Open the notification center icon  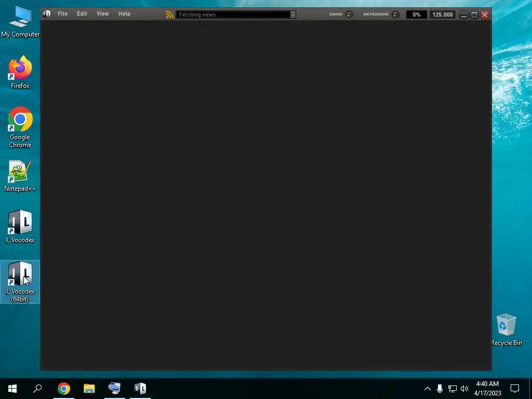(515, 389)
